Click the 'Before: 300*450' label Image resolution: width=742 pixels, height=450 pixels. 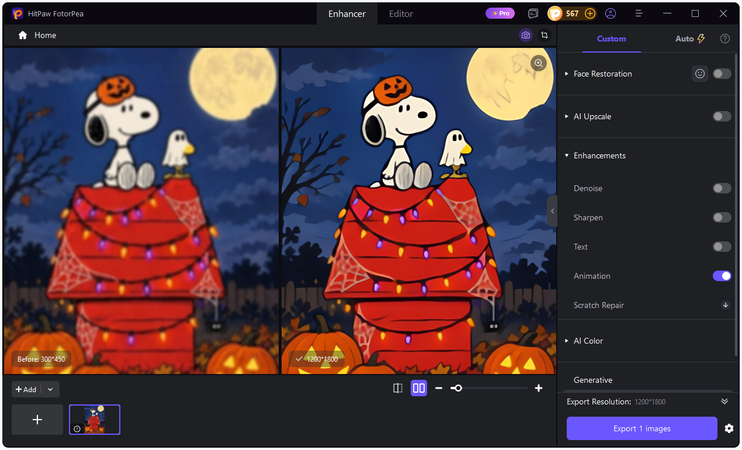[x=41, y=359]
